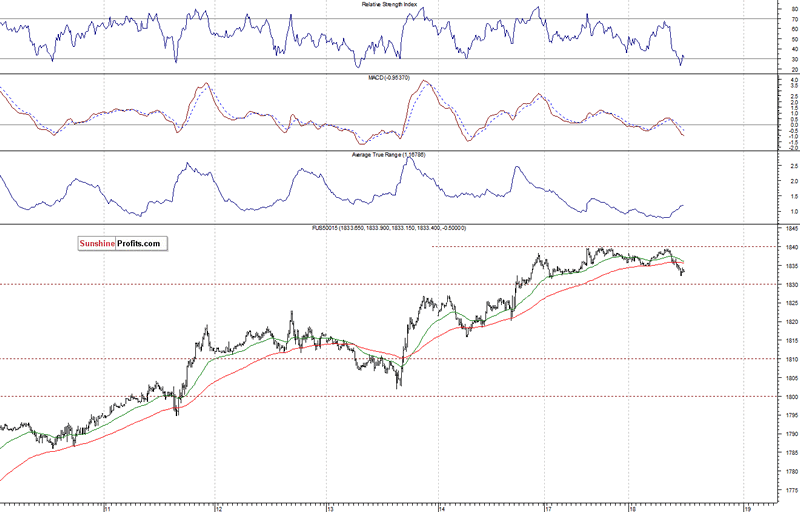This screenshot has height=512, width=800.
Task: Click the RSI axis label "40"
Action: point(795,49)
